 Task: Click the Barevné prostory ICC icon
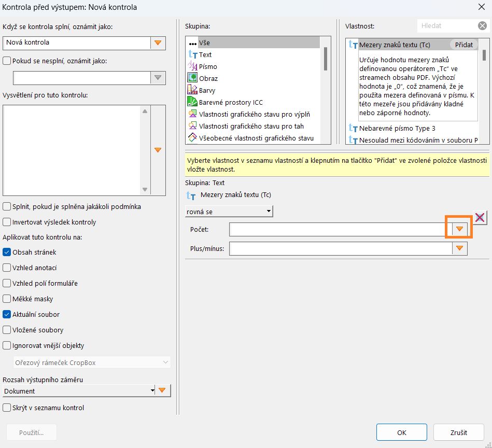[x=192, y=102]
